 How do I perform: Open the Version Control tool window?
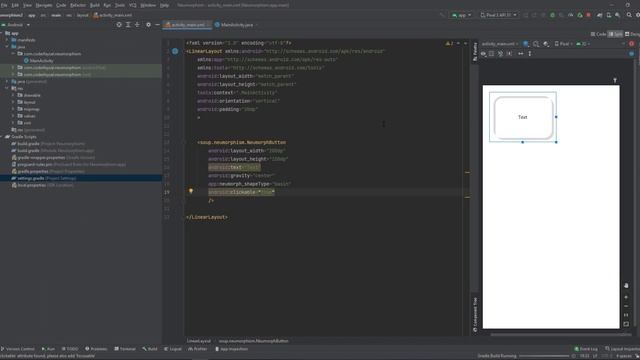tap(18, 349)
